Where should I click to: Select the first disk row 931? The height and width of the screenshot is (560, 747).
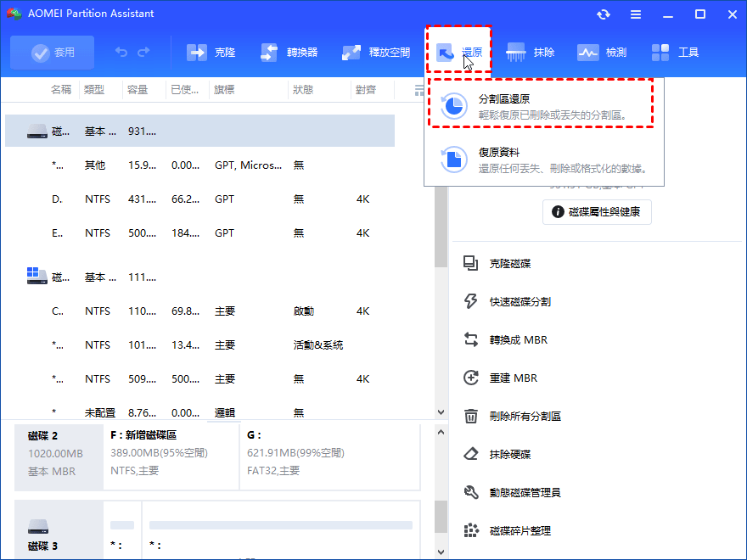click(199, 131)
